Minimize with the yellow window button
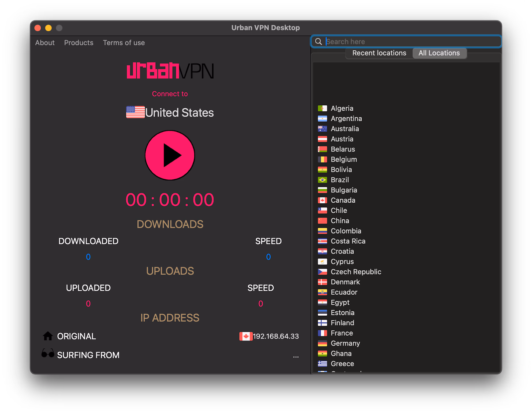The height and width of the screenshot is (414, 532). 49,28
